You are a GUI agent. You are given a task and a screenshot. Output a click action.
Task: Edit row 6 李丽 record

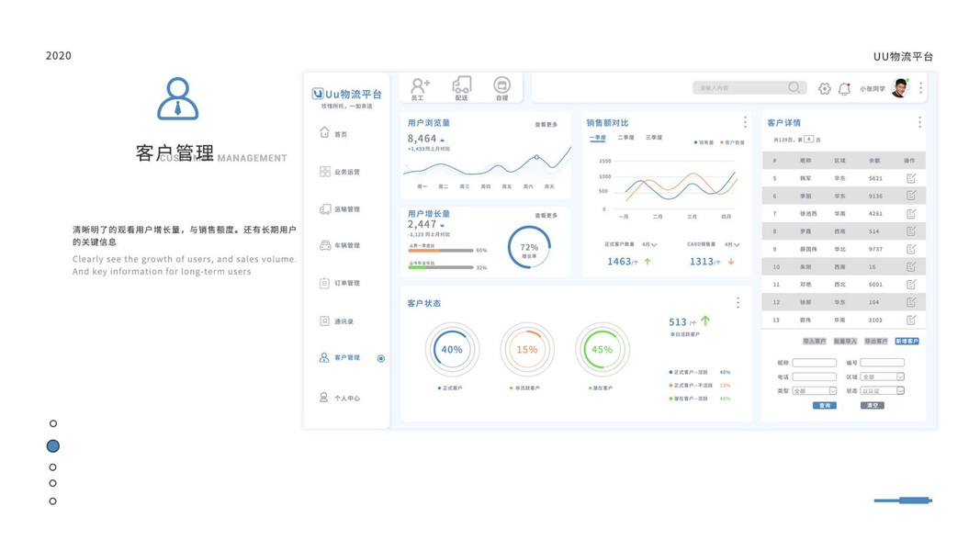pos(911,196)
